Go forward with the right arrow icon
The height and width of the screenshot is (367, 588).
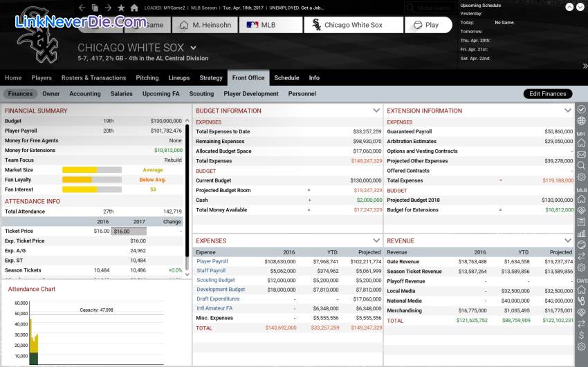(x=108, y=8)
